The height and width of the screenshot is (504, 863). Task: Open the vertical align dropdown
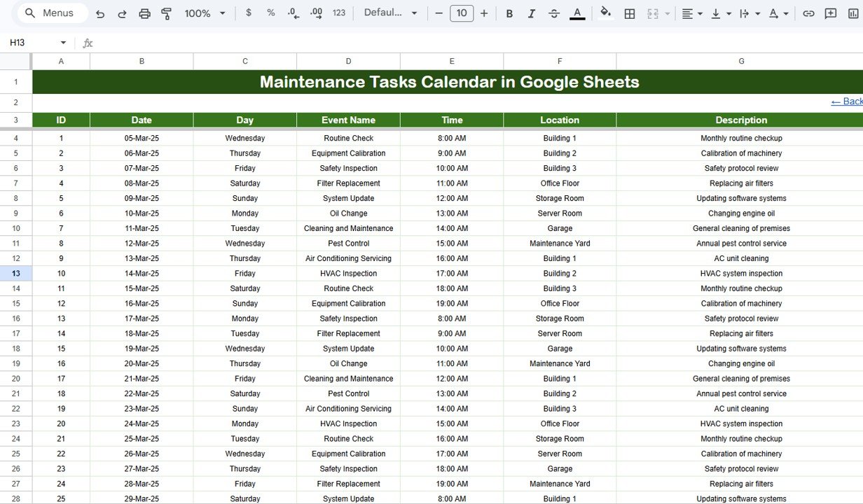(x=721, y=13)
